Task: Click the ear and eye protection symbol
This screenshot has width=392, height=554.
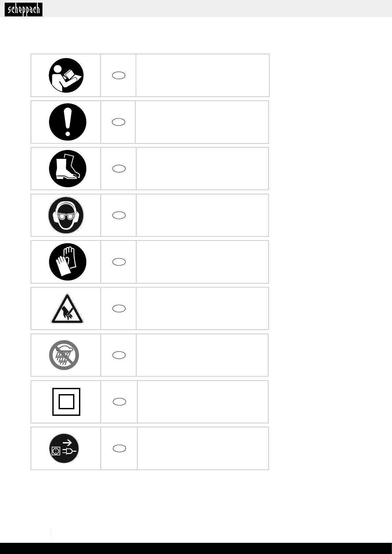Action: [66, 215]
